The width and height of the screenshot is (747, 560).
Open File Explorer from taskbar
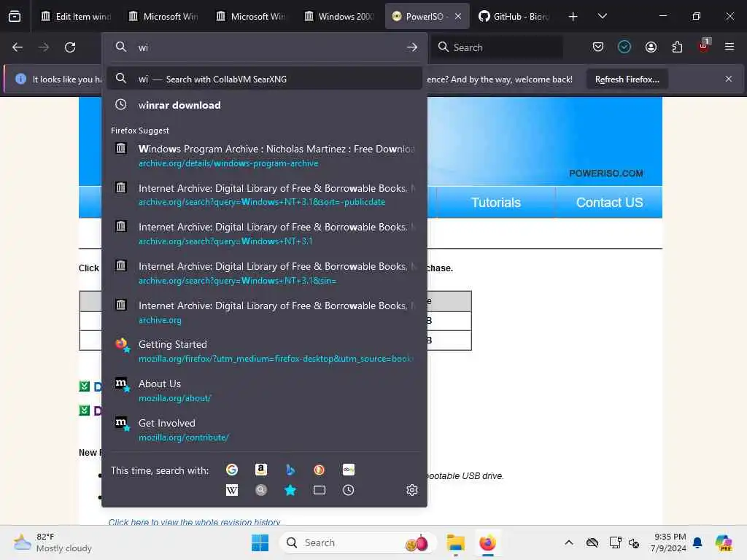[455, 542]
